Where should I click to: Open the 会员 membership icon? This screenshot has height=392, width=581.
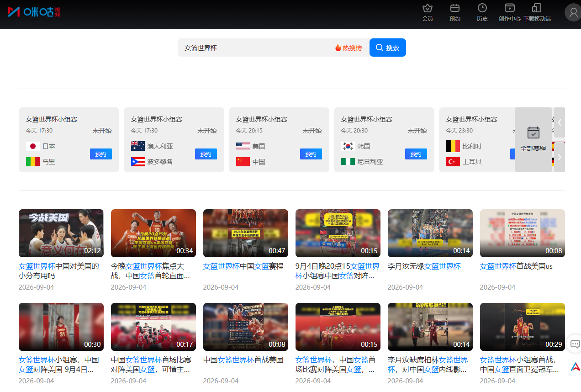click(x=428, y=12)
